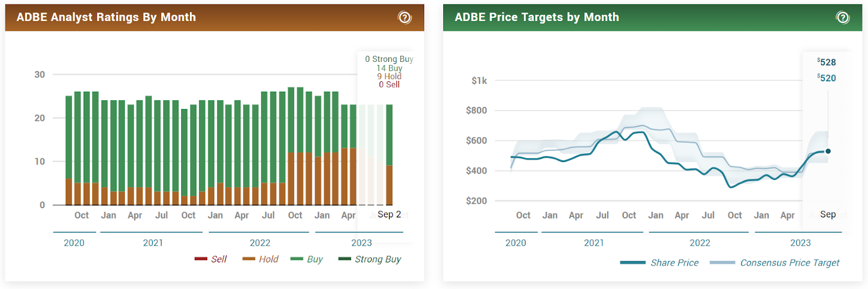Click the red Sell legend swatch
The width and height of the screenshot is (868, 289).
201,259
